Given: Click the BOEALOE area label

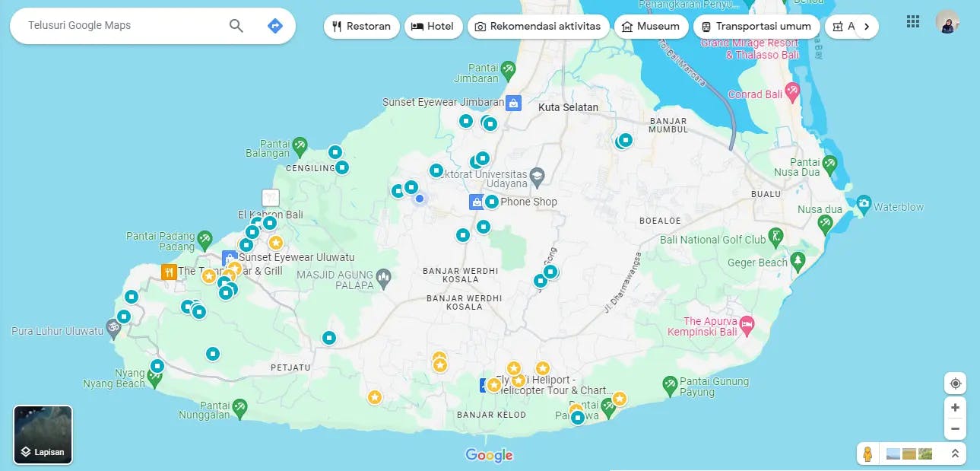Looking at the screenshot, I should tap(660, 221).
